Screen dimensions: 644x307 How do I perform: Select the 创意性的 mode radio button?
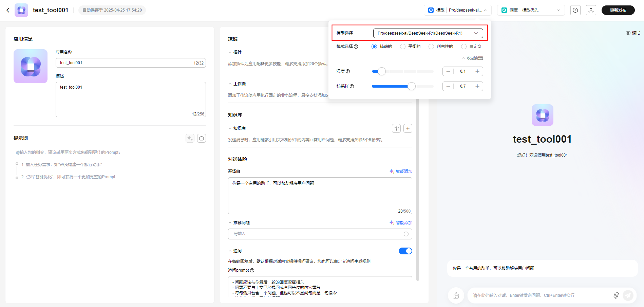click(x=431, y=47)
